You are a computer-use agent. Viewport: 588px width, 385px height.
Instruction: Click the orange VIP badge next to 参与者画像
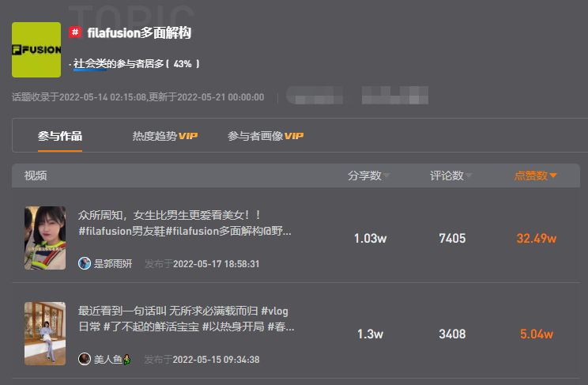pyautogui.click(x=294, y=136)
